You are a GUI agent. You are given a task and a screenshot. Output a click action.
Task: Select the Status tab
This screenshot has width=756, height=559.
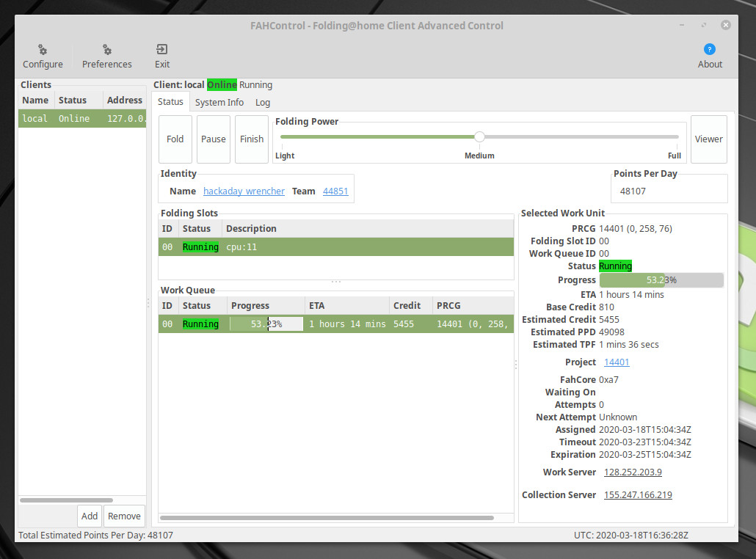coord(170,102)
